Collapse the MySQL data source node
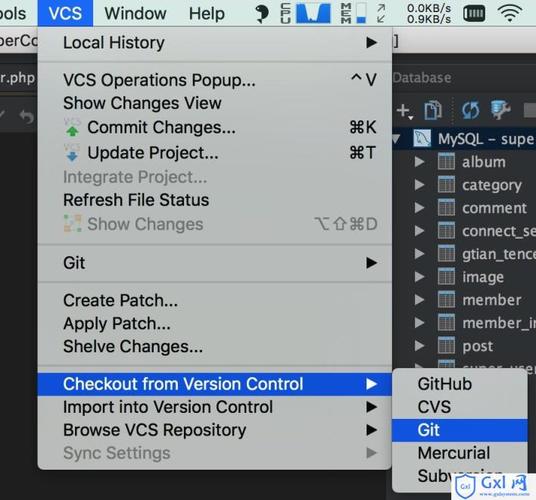This screenshot has height=500, width=536. pyautogui.click(x=397, y=139)
